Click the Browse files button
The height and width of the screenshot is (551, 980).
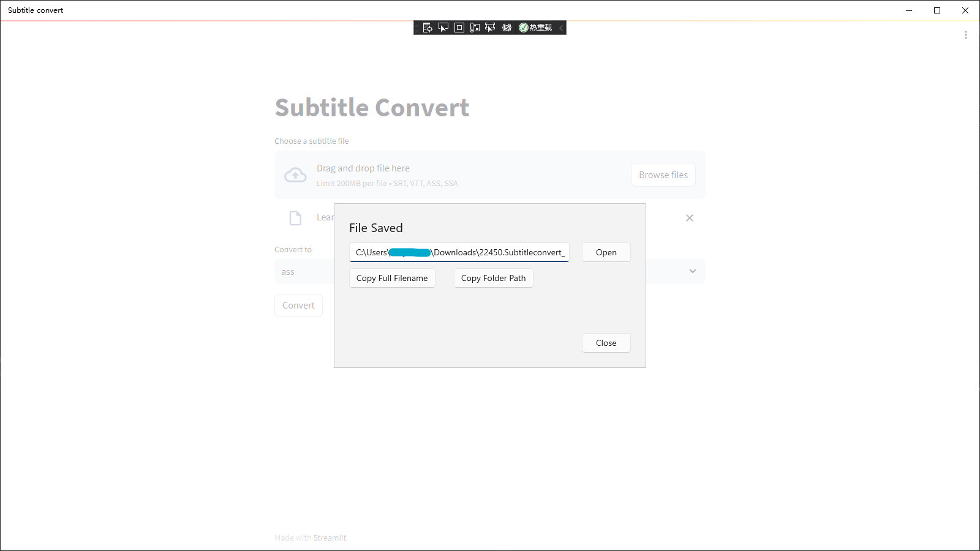click(663, 175)
